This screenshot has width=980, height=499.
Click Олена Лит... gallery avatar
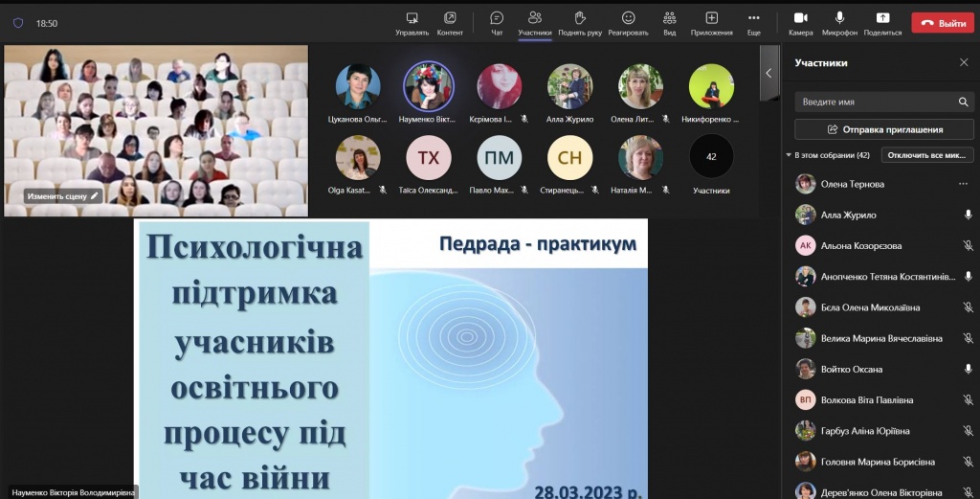coord(640,86)
